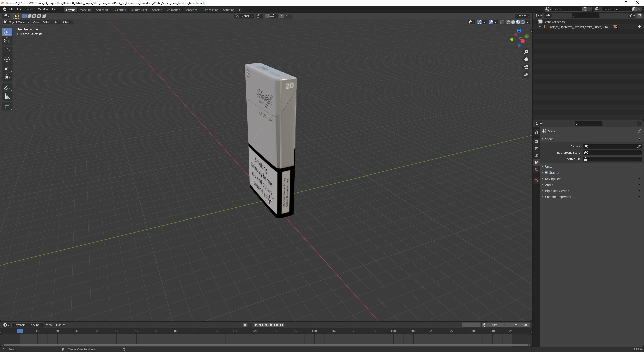Hide the Pack_of_Cigarettes collection with the eye icon
This screenshot has width=644, height=352.
click(x=639, y=27)
